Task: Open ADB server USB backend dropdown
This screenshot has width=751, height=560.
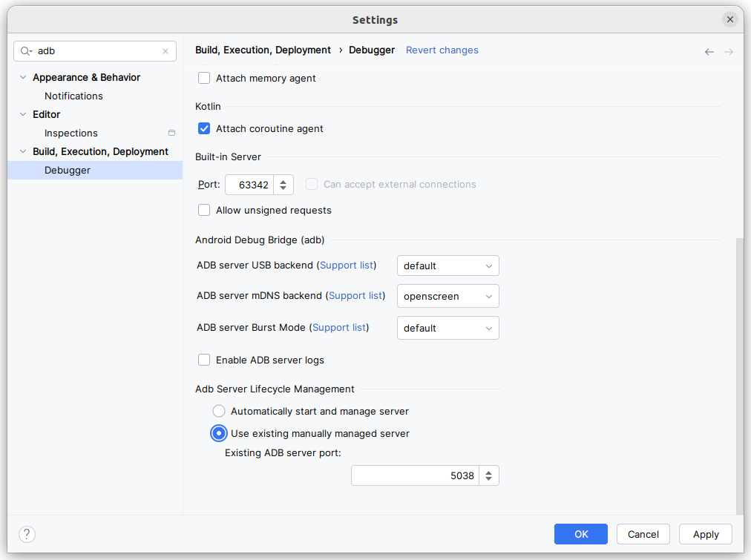Action: pyautogui.click(x=447, y=266)
